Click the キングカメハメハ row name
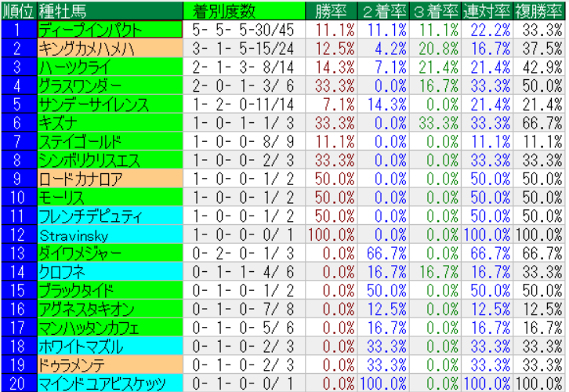Viewport: 569px width, 392px height. tap(109, 49)
